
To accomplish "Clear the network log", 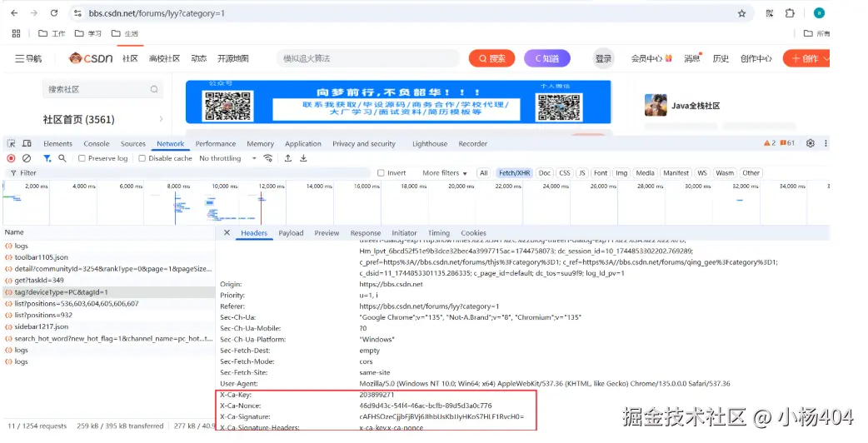I will [26, 158].
